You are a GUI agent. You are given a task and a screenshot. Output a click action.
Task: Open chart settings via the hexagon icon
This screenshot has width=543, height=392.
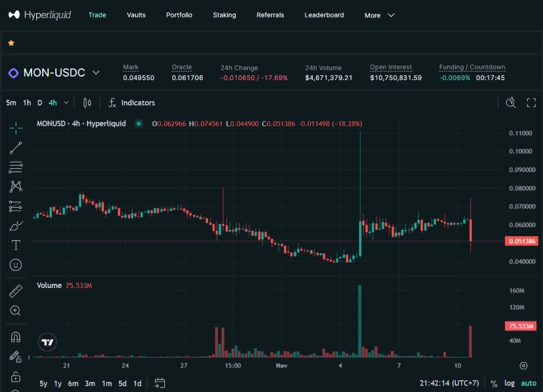point(523,365)
